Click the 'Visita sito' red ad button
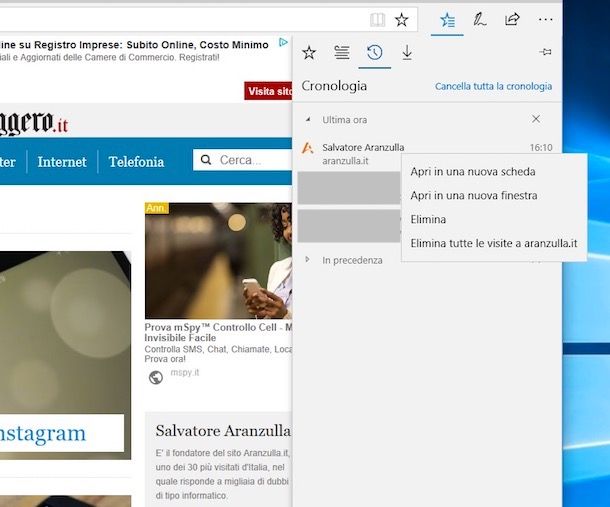Image resolution: width=610 pixels, height=507 pixels. 268,91
